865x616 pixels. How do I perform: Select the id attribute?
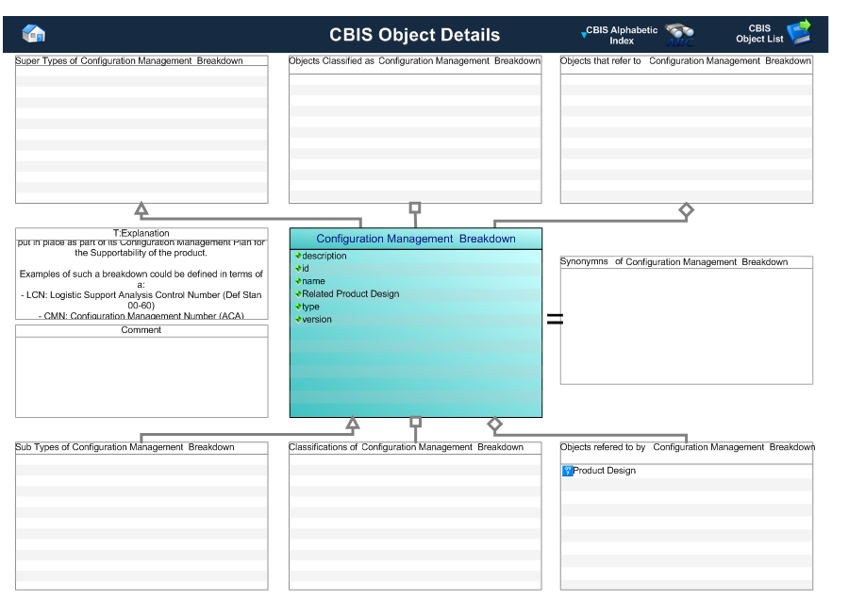(x=306, y=269)
